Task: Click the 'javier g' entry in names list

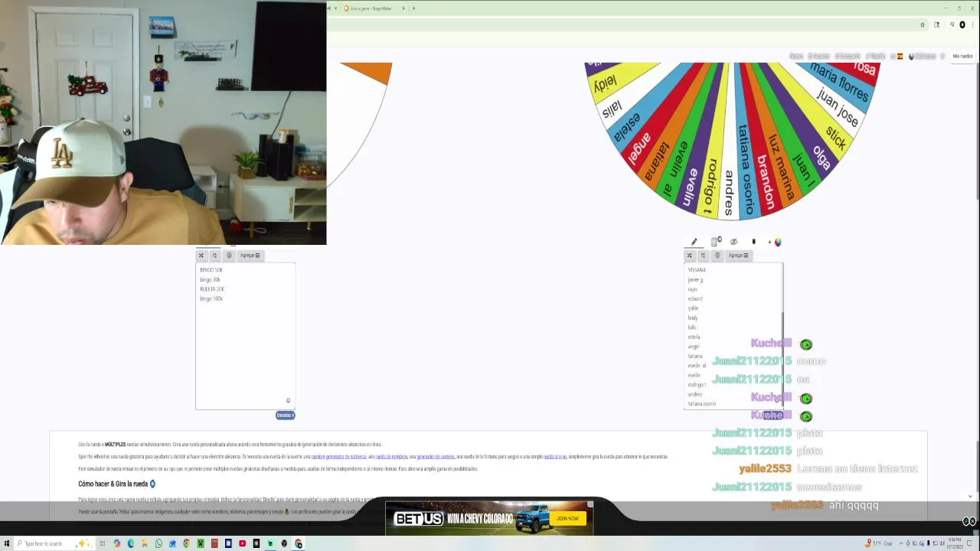Action: (695, 280)
